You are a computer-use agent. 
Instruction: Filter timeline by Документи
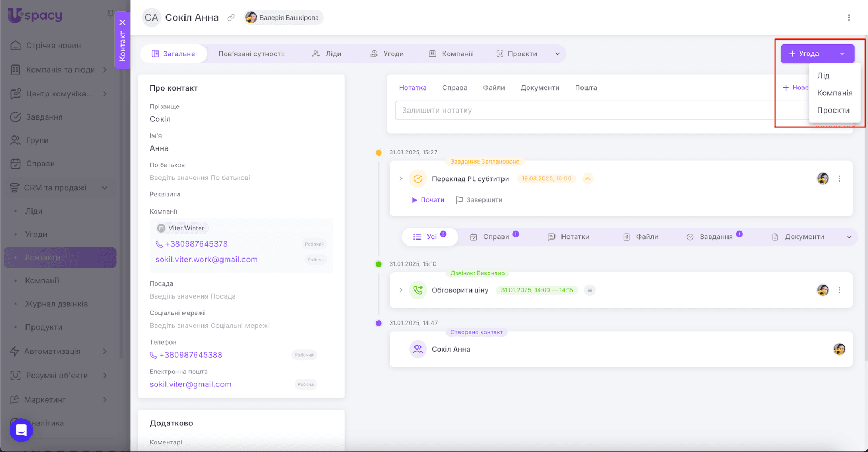tap(798, 237)
